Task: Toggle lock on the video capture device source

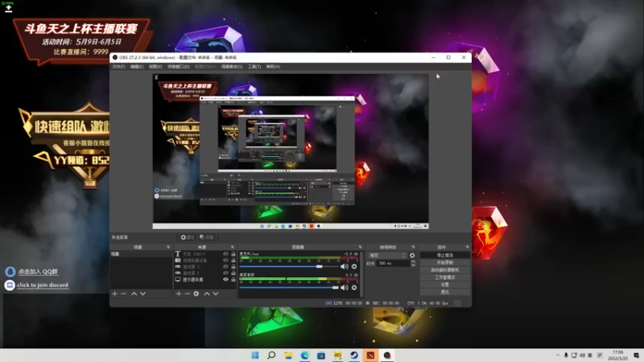Action: point(233,260)
